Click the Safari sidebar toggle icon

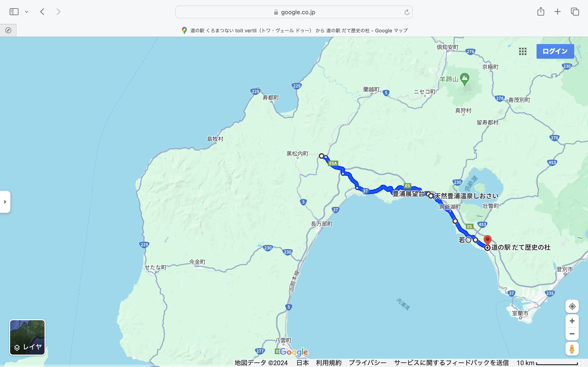[14, 12]
